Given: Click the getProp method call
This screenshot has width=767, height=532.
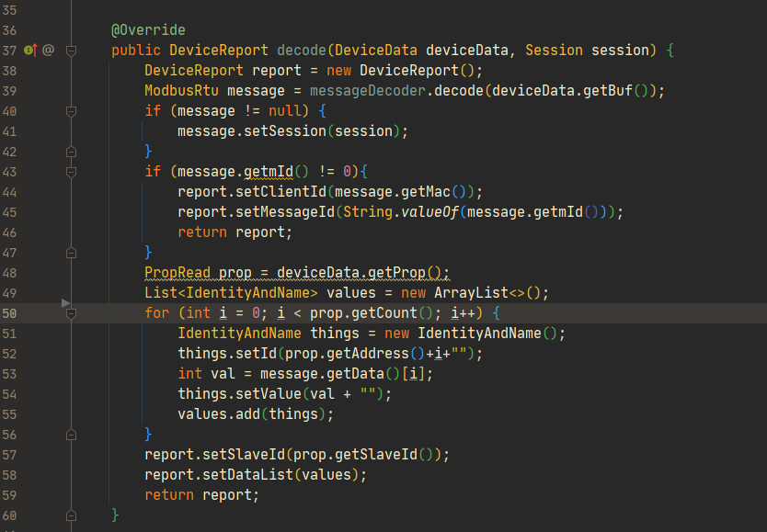Looking at the screenshot, I should click(396, 273).
